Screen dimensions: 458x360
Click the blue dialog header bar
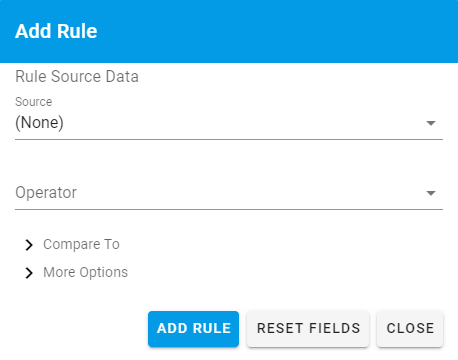(229, 31)
